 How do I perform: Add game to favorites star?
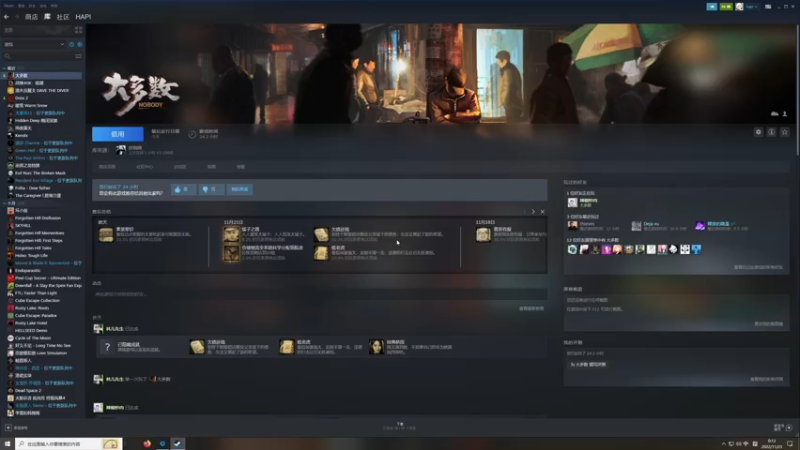(x=785, y=132)
